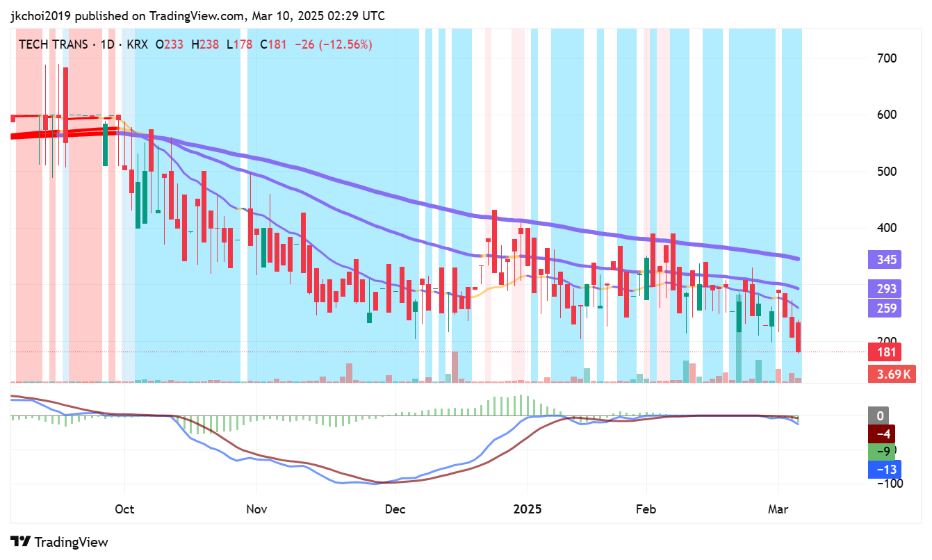
Task: Click the TECH TRANS symbol title
Action: [x=52, y=44]
